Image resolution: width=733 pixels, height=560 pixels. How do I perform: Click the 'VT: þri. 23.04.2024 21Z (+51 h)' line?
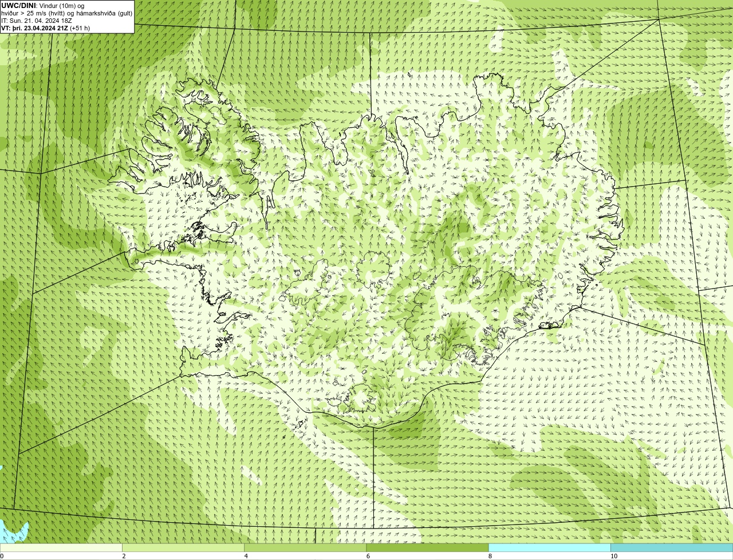coord(46,28)
